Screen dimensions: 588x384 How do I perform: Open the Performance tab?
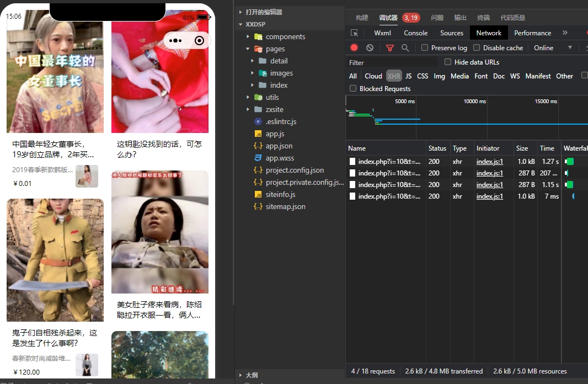(x=532, y=33)
